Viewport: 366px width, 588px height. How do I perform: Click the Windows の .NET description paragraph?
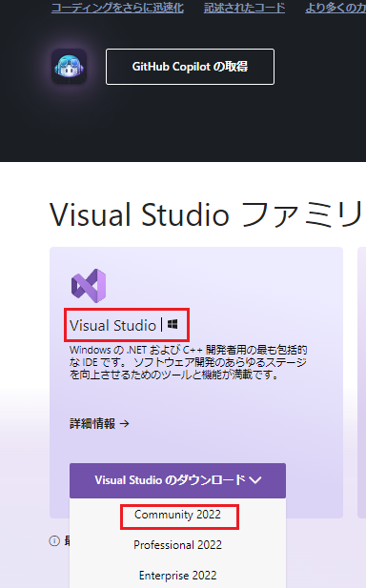coord(189,362)
